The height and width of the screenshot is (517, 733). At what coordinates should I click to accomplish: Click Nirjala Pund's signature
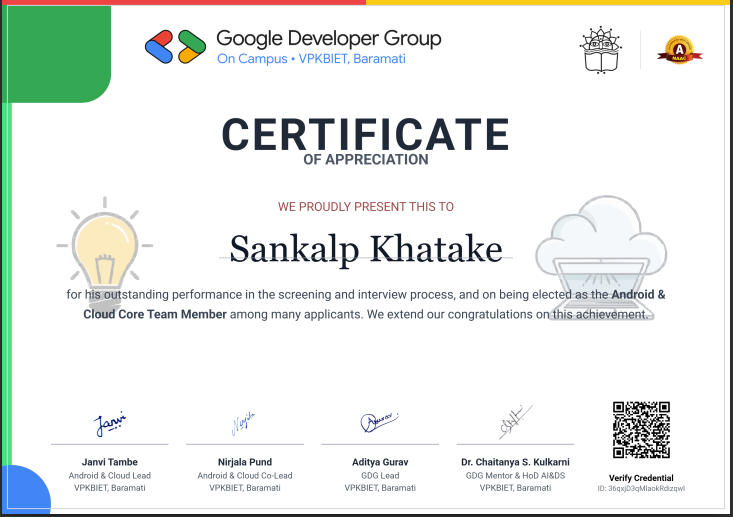[x=244, y=424]
